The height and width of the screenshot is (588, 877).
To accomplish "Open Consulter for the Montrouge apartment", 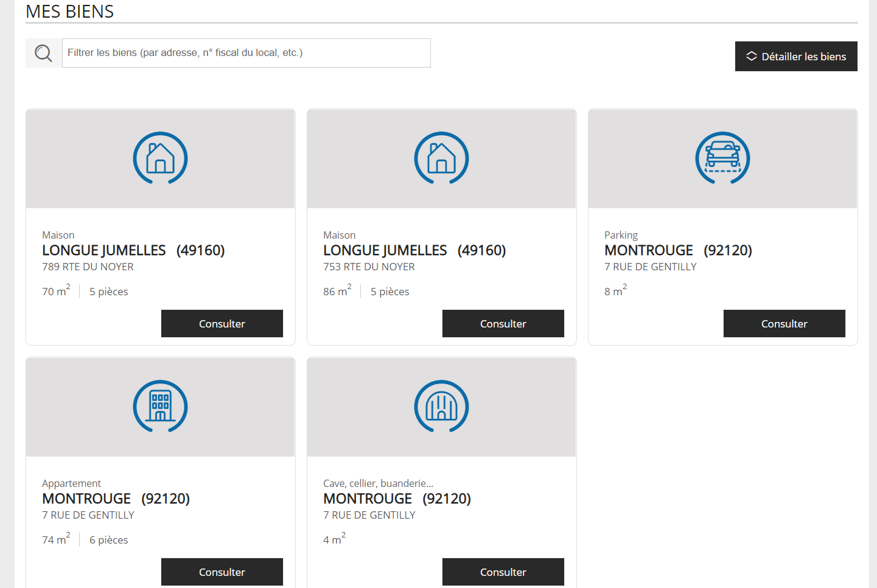I will pyautogui.click(x=222, y=572).
